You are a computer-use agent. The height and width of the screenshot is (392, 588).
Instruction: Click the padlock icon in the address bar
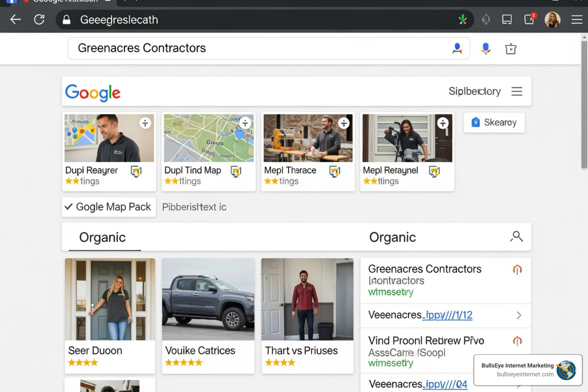[67, 20]
